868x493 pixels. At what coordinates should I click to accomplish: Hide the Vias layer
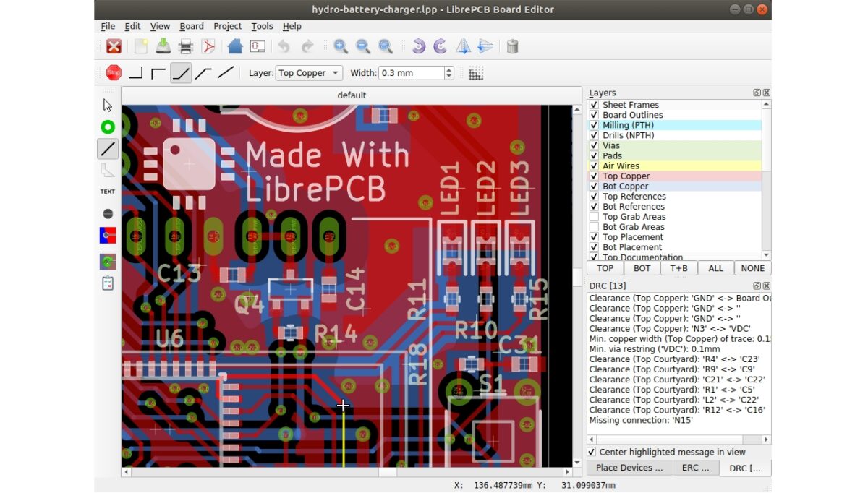pos(594,145)
